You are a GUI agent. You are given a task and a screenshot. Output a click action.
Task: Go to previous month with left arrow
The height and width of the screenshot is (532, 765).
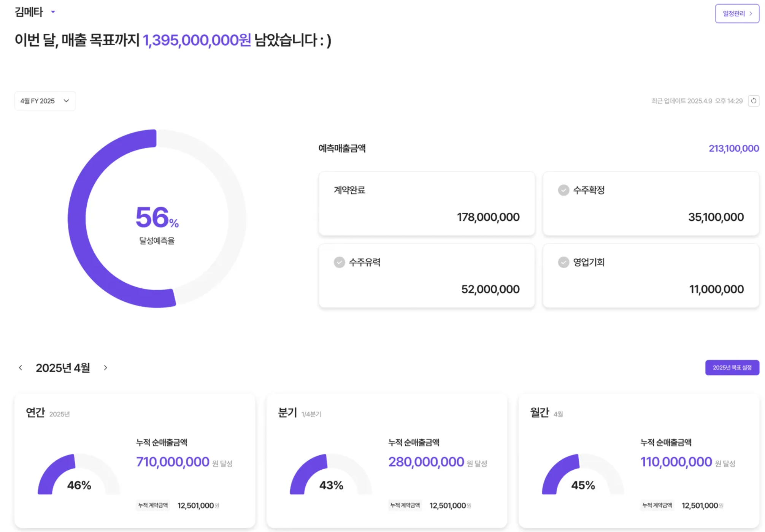click(21, 367)
